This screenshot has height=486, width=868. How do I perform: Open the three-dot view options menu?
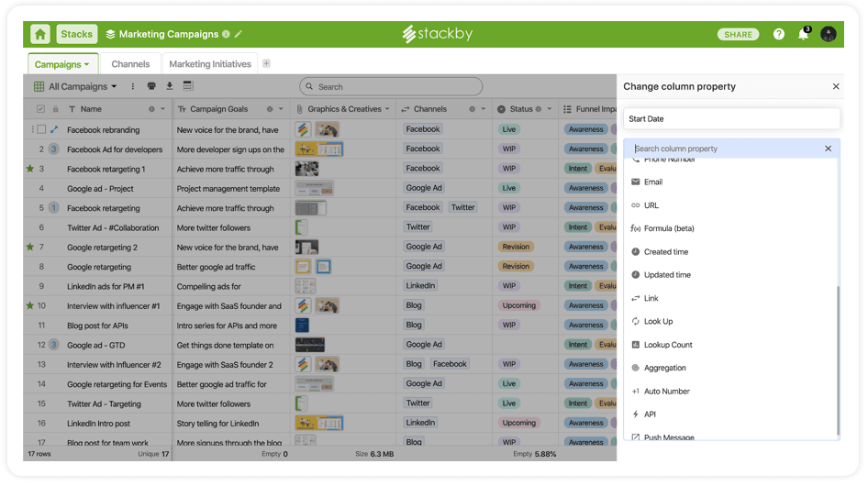(132, 86)
